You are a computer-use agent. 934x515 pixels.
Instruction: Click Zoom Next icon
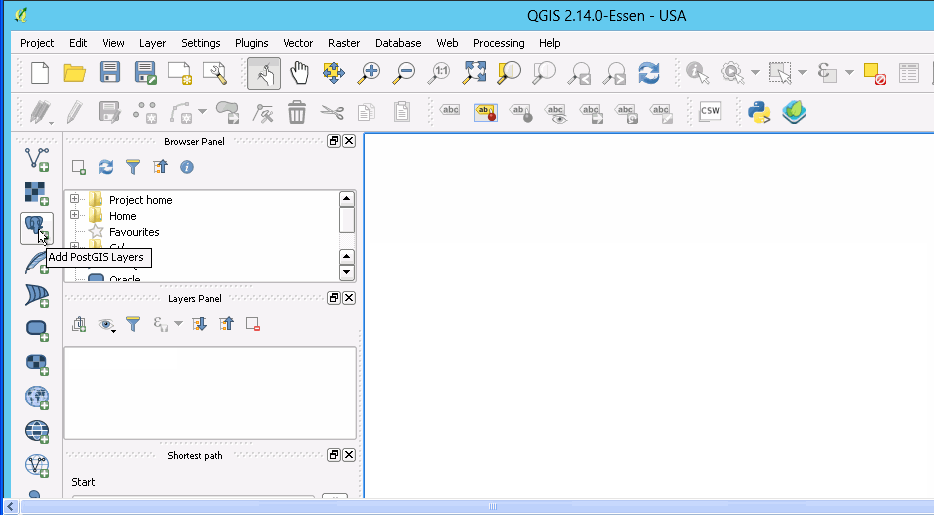pyautogui.click(x=614, y=73)
